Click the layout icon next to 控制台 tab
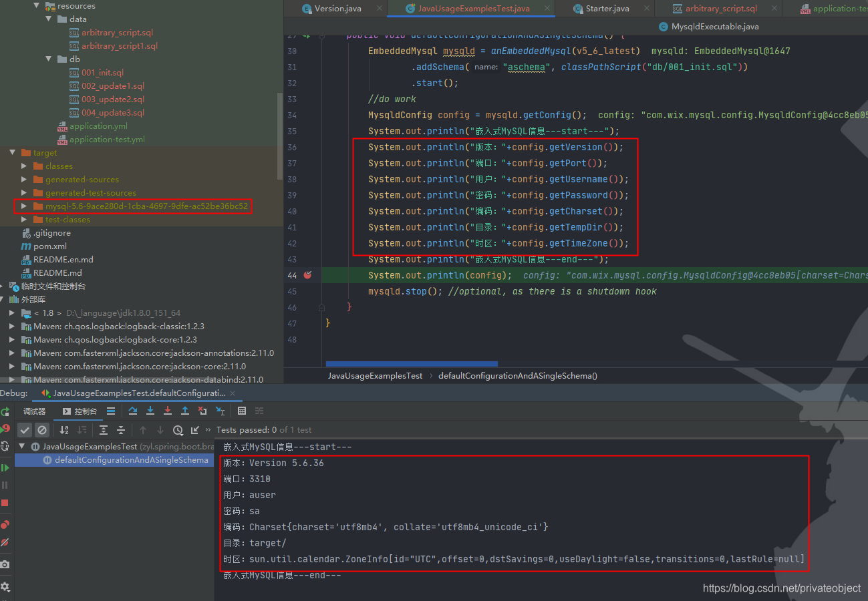This screenshot has width=868, height=601. tap(111, 411)
